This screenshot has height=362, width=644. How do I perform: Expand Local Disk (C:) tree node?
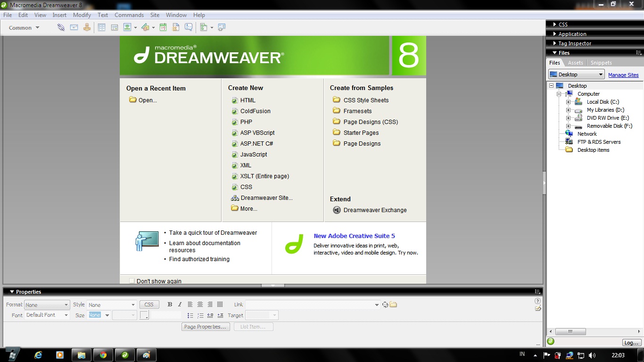[x=568, y=102]
